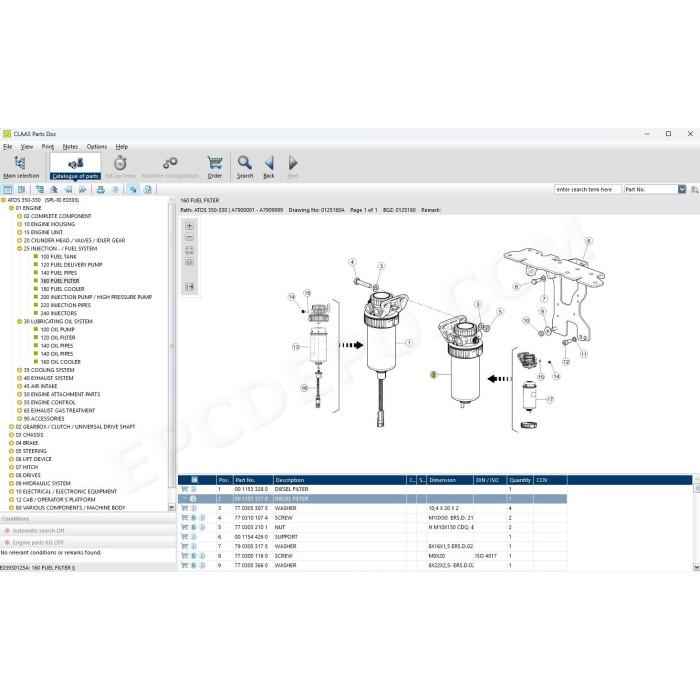Open the Search magnifier tool

[245, 167]
